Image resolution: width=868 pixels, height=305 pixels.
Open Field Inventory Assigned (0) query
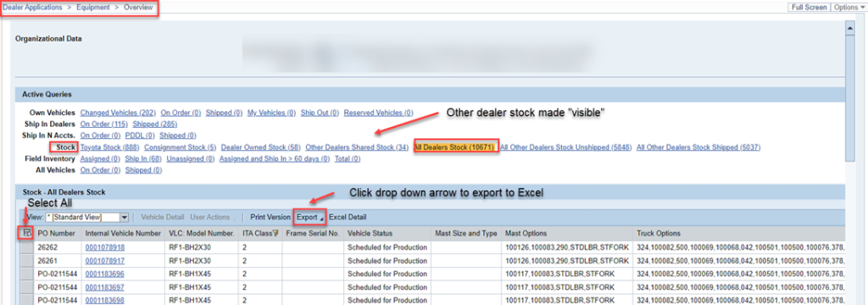100,159
